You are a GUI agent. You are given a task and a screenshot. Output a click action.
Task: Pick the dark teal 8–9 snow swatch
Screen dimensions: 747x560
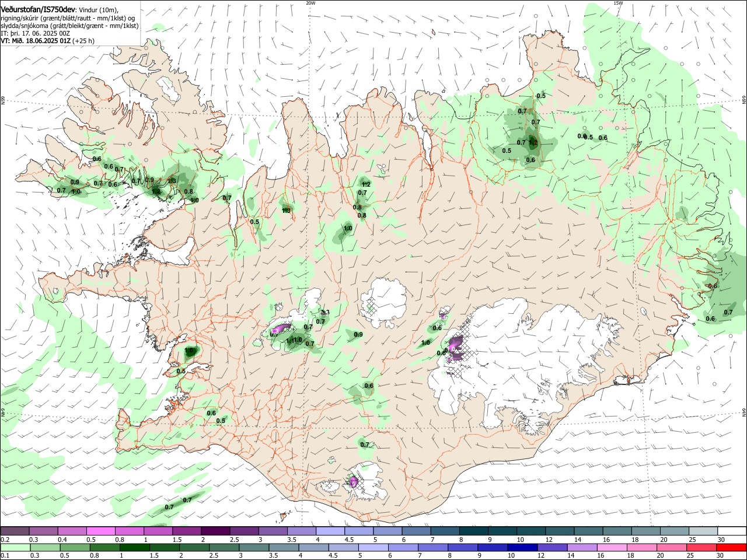pos(473,531)
